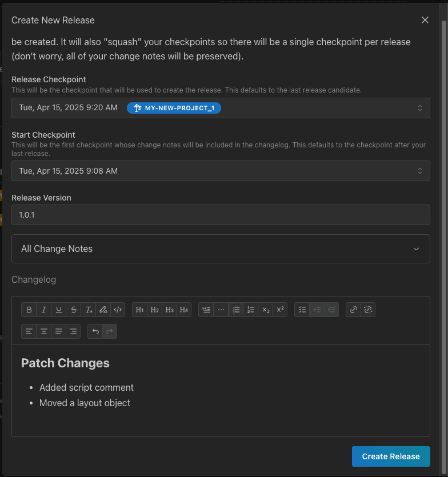Insert a hyperlink with the link icon
This screenshot has width=448, height=477.
click(x=354, y=310)
